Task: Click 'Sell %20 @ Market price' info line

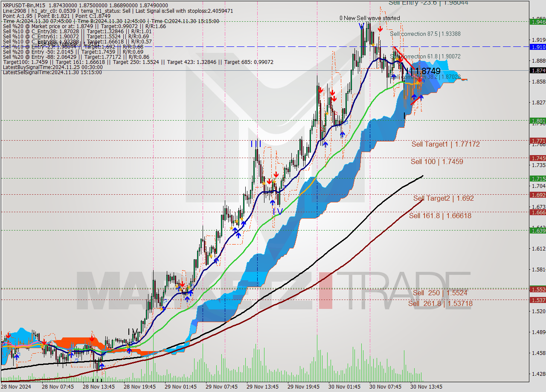Action: (x=84, y=26)
